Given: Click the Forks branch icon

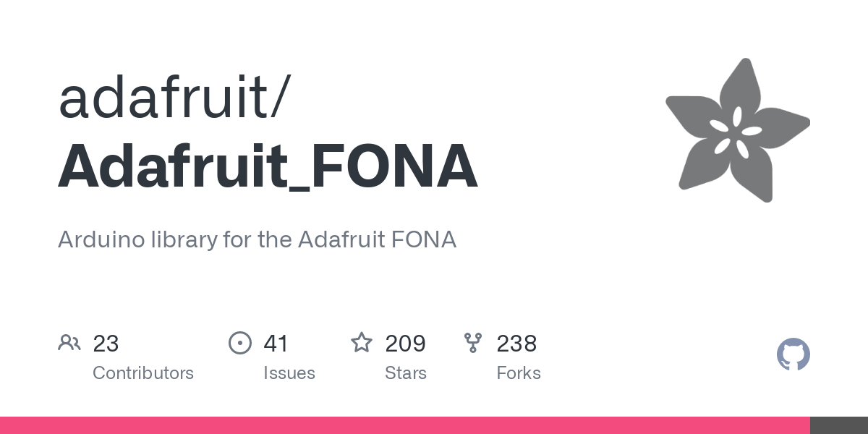Looking at the screenshot, I should [473, 343].
